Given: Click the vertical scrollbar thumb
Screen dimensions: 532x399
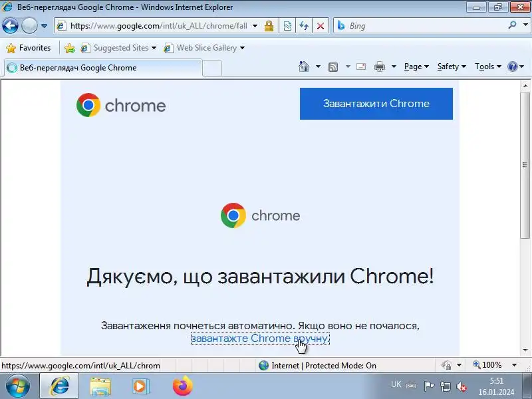Looking at the screenshot, I should (x=525, y=165).
